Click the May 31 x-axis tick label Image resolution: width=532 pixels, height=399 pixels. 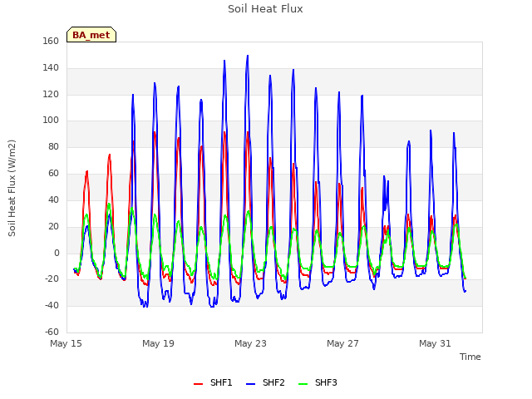435,343
